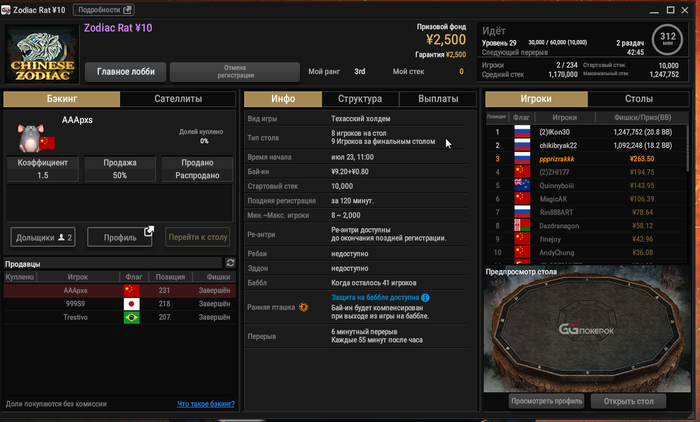This screenshot has width=700, height=422.
Task: Click the table preview thumbnail
Action: [587, 330]
